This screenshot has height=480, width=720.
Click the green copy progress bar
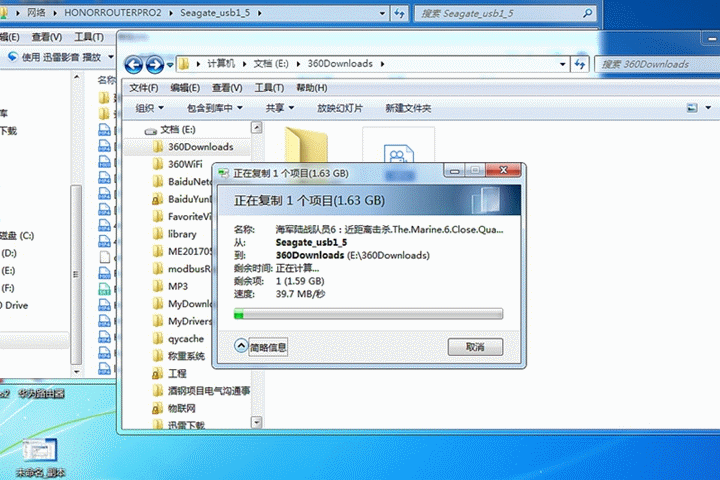pos(368,314)
